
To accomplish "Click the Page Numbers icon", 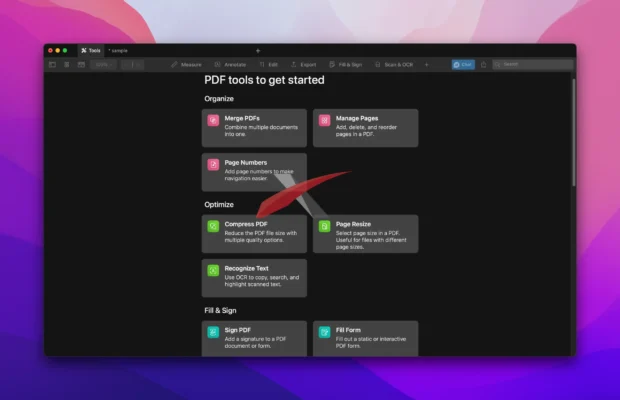I will (214, 165).
